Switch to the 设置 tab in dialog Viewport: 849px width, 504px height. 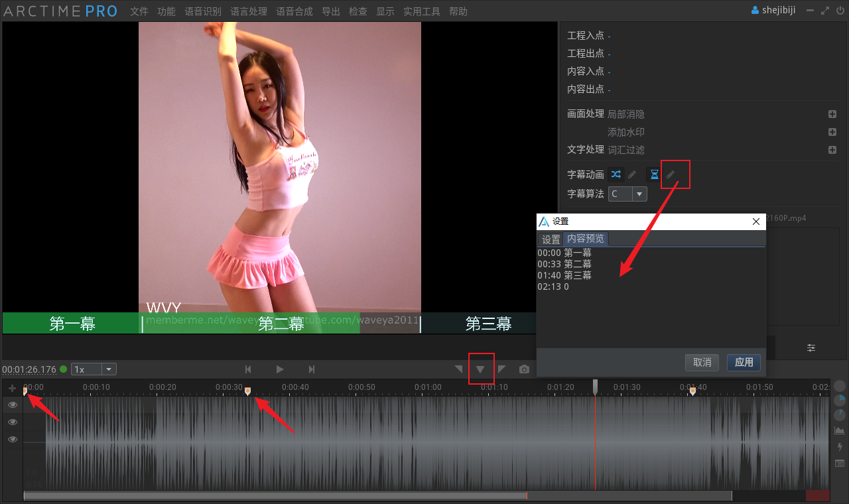[551, 239]
